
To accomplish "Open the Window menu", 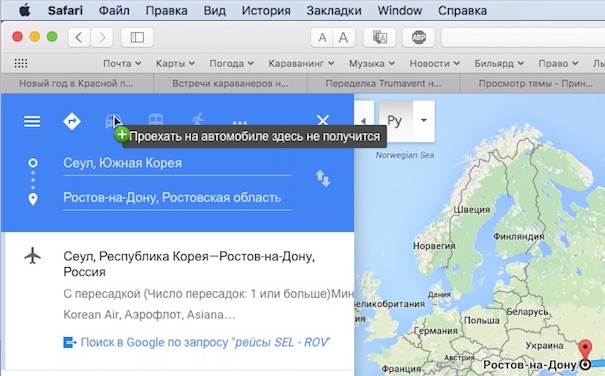I will [399, 10].
